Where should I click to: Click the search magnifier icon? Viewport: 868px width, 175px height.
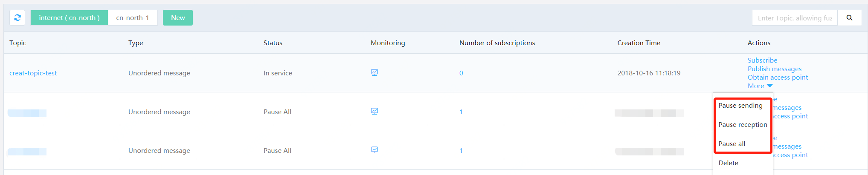849,18
